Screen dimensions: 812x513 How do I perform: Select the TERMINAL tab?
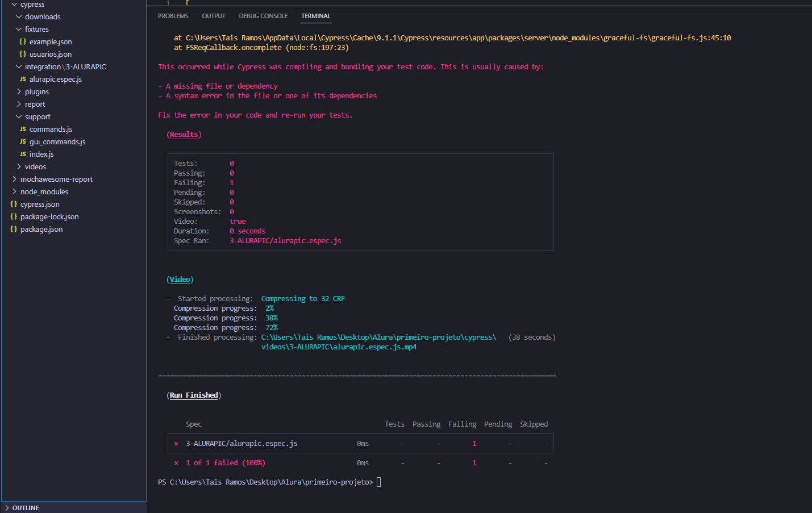(316, 16)
